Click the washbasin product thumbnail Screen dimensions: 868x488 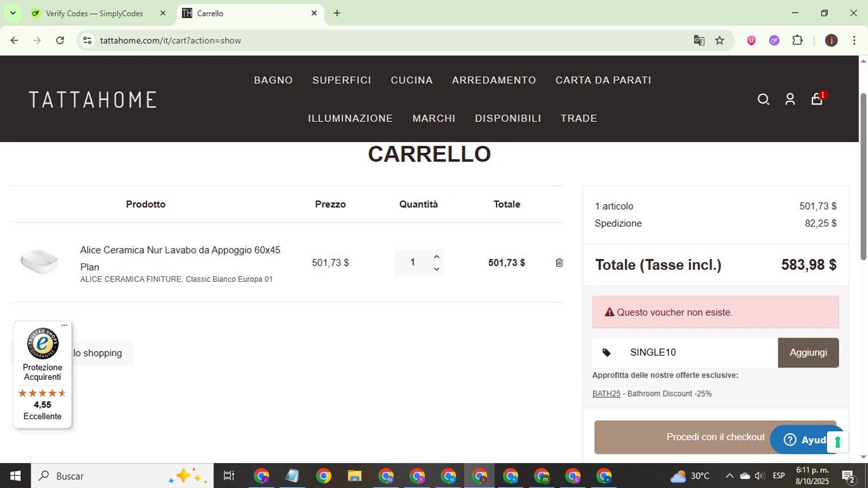tap(39, 262)
